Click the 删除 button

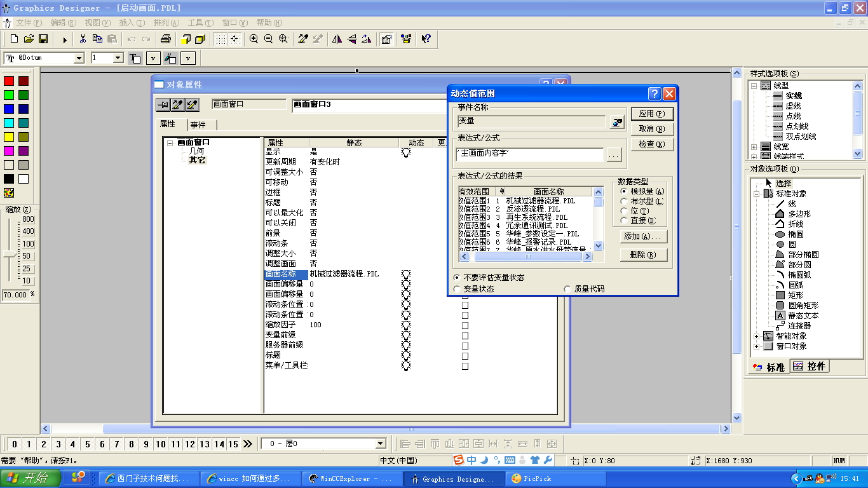point(644,255)
